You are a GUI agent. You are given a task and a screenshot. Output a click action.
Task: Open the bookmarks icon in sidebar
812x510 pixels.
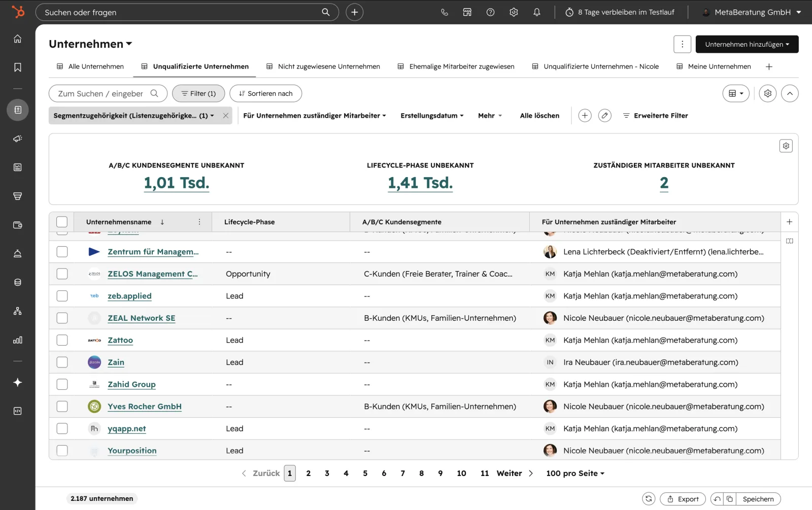(18, 67)
